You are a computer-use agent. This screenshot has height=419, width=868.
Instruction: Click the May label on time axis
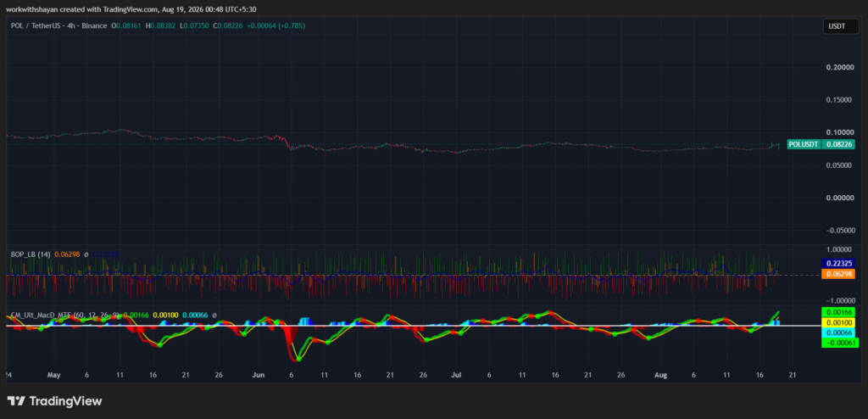(x=53, y=375)
